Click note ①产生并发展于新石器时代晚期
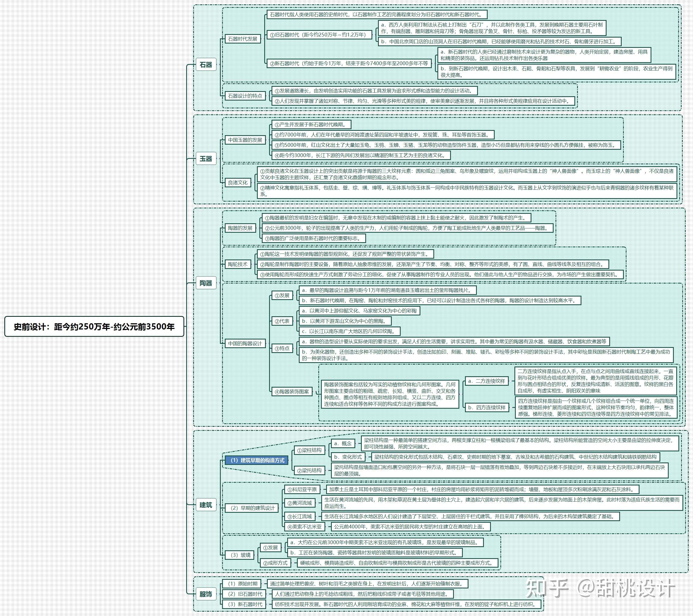693x616 pixels. pos(311,125)
